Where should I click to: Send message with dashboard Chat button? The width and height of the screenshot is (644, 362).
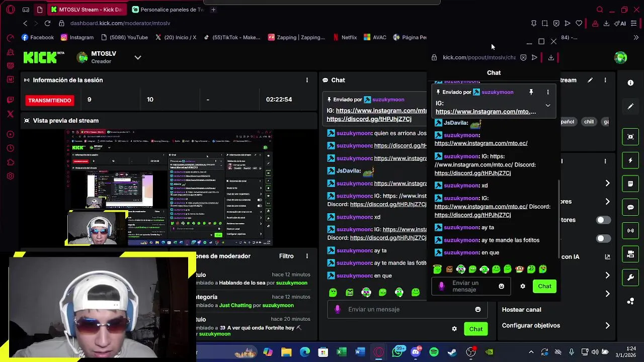(x=476, y=329)
